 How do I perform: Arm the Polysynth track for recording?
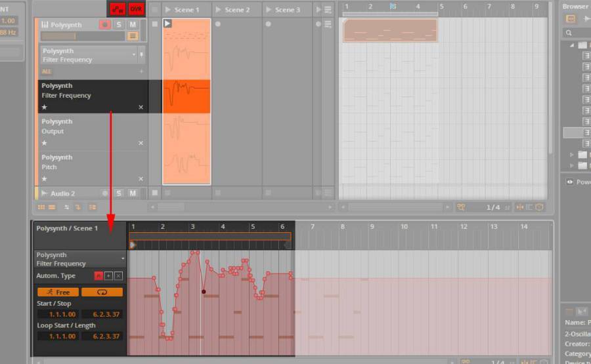click(x=105, y=25)
